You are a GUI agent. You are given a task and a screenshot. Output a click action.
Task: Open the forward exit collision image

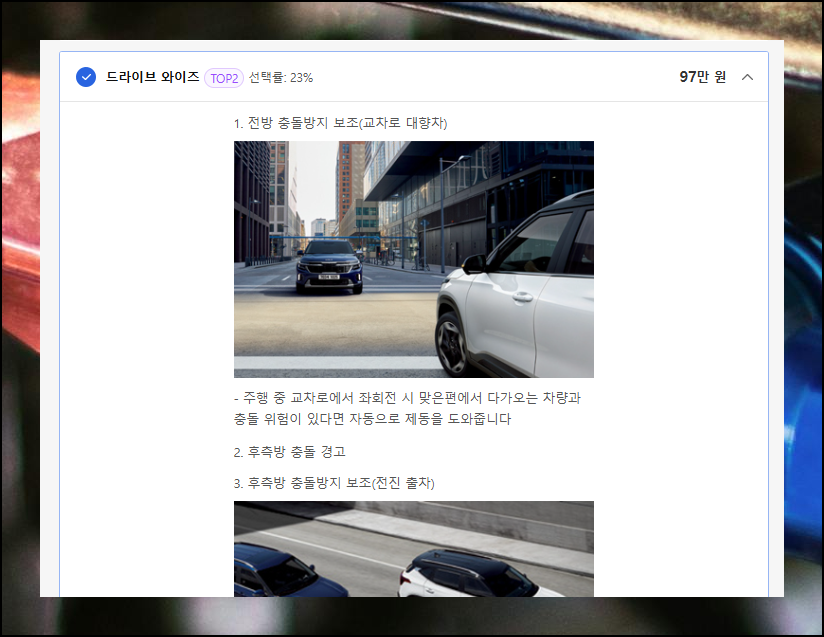[414, 549]
